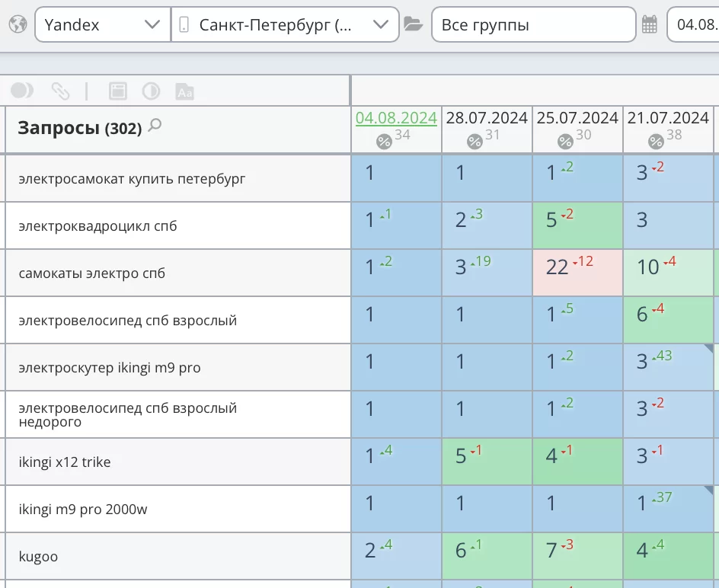
Task: Open the 04.08.2024 date column link
Action: (396, 118)
